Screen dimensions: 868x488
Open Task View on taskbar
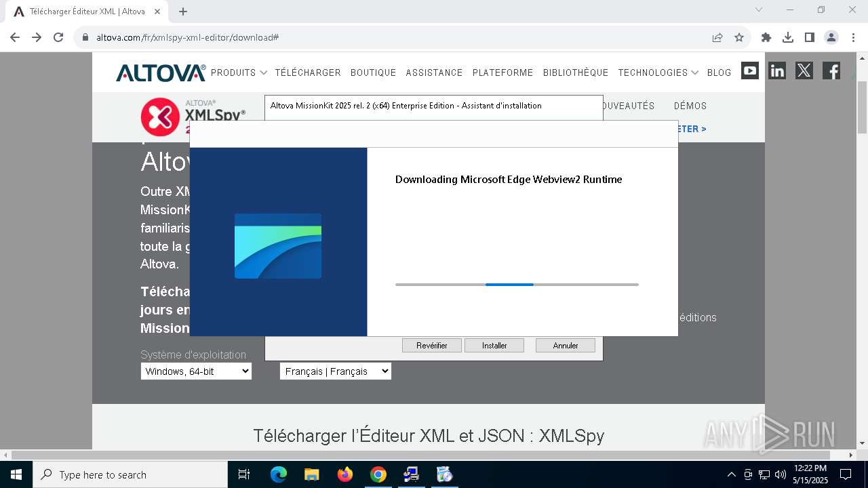(x=244, y=474)
